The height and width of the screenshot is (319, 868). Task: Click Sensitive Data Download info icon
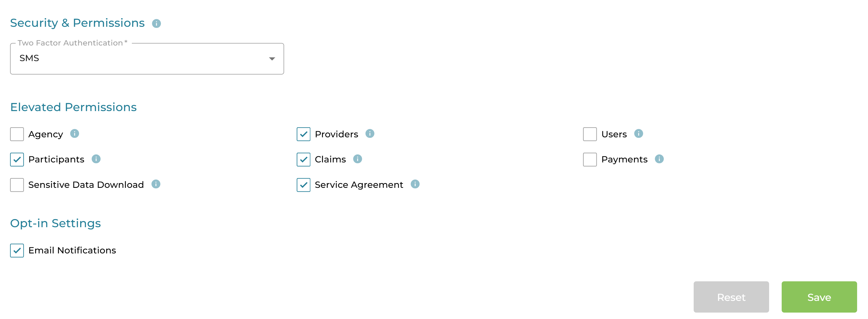(156, 184)
